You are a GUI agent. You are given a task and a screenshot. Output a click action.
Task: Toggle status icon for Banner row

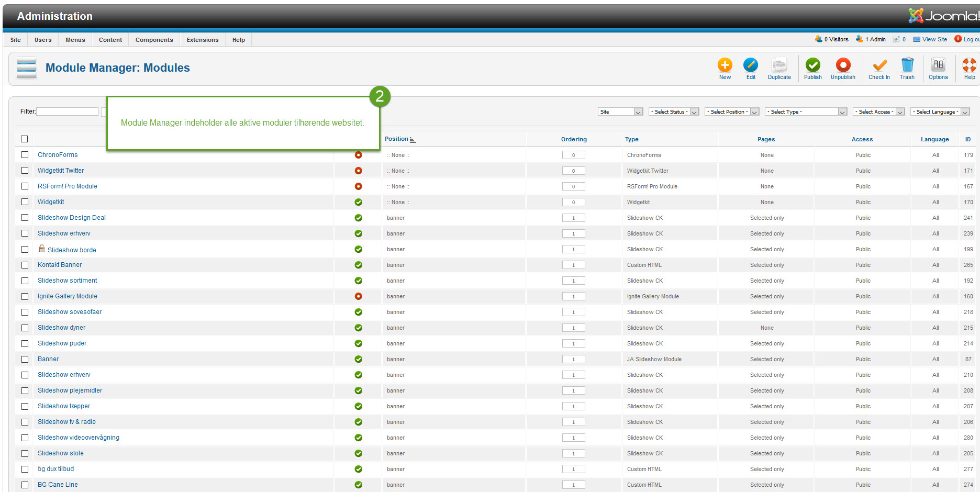click(358, 359)
